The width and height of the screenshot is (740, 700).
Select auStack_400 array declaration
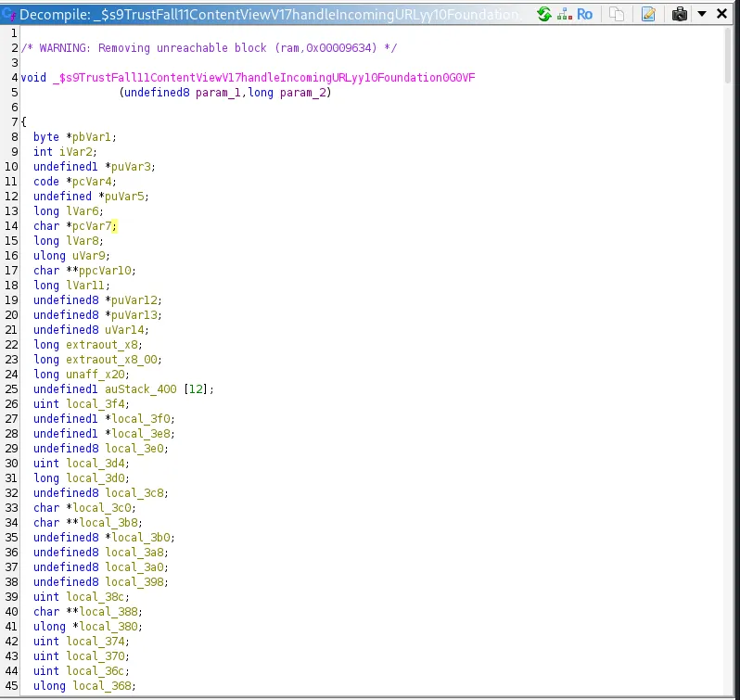(140, 389)
